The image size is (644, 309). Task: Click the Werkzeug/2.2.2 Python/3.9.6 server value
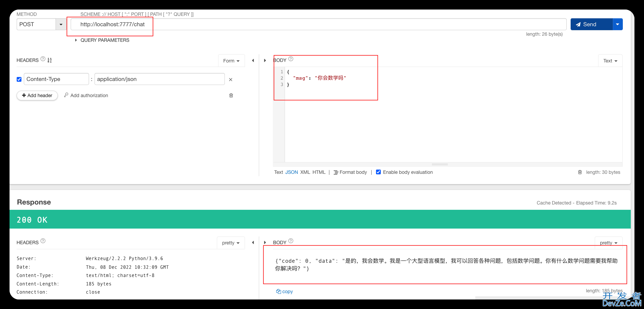(124, 258)
